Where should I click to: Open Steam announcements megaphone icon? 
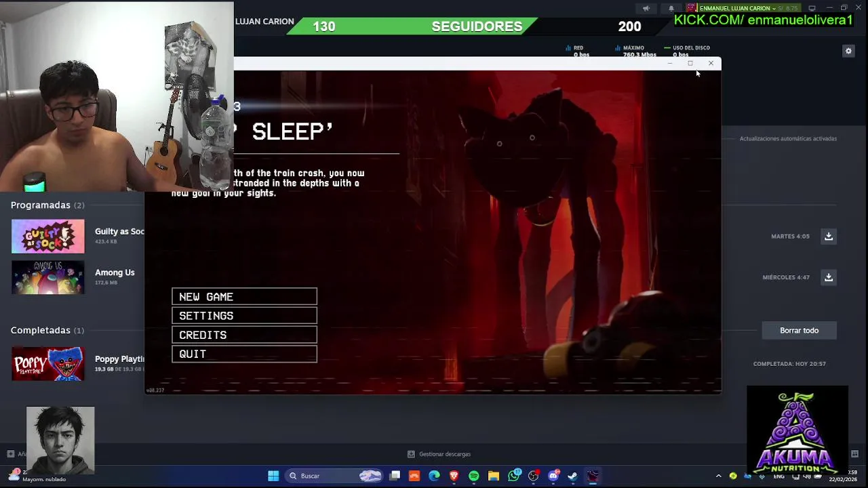click(x=646, y=8)
